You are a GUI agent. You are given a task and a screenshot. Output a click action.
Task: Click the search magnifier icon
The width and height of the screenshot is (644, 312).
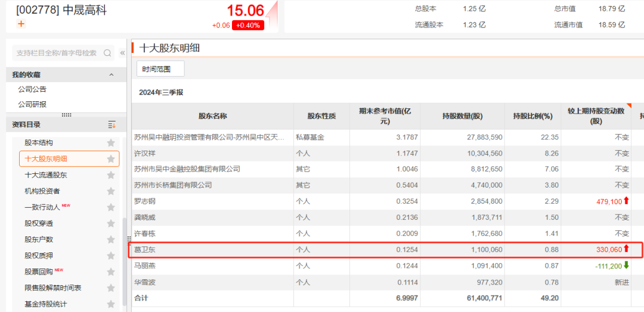click(x=107, y=53)
